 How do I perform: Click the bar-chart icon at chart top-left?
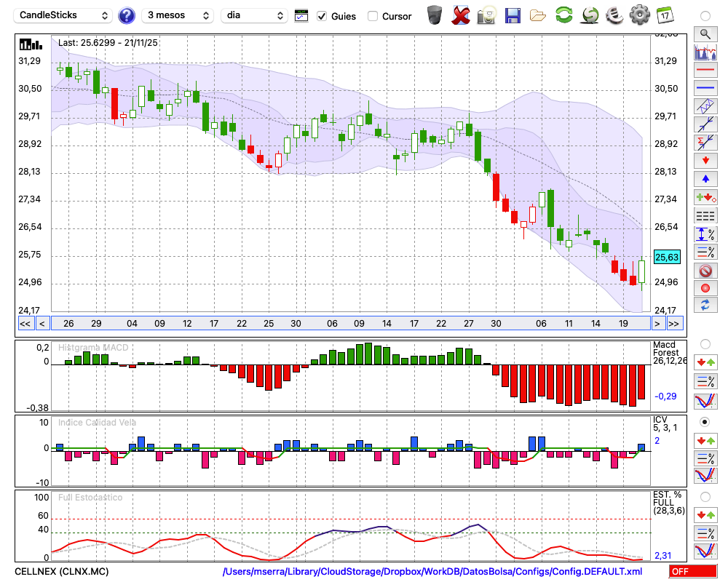click(x=31, y=44)
